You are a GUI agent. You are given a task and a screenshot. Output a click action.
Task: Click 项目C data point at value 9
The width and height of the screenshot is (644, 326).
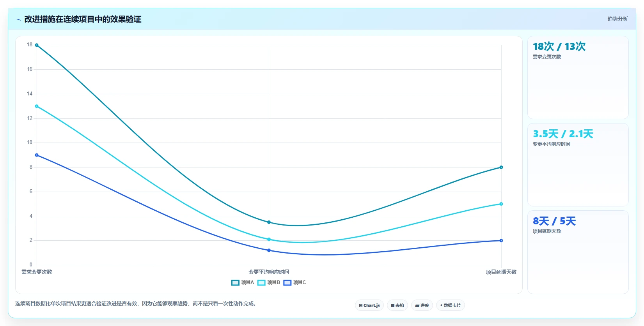(x=37, y=155)
